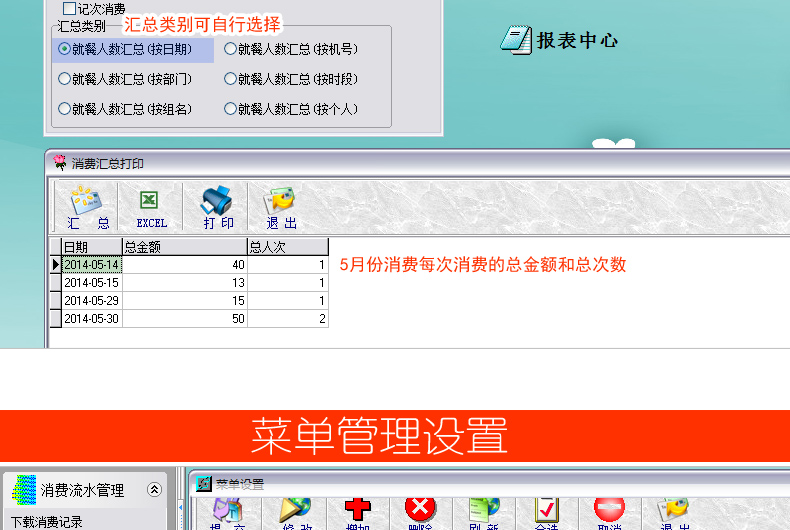Click the red cross 增加 icon
The width and height of the screenshot is (790, 530).
click(x=357, y=512)
